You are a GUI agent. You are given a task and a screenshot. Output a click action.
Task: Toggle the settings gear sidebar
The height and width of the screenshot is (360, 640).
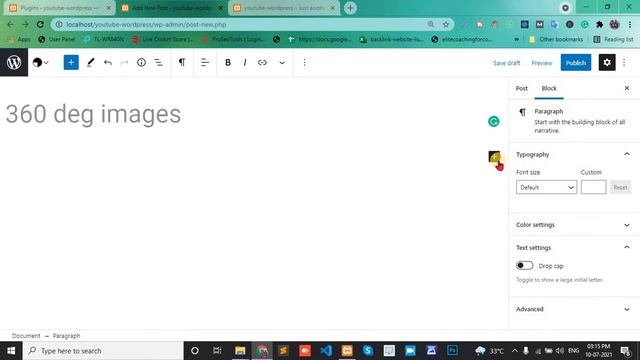click(x=607, y=62)
